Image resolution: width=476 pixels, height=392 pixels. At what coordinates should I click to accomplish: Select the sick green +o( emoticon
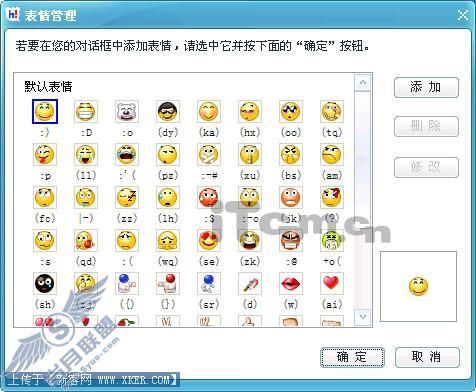click(x=332, y=240)
